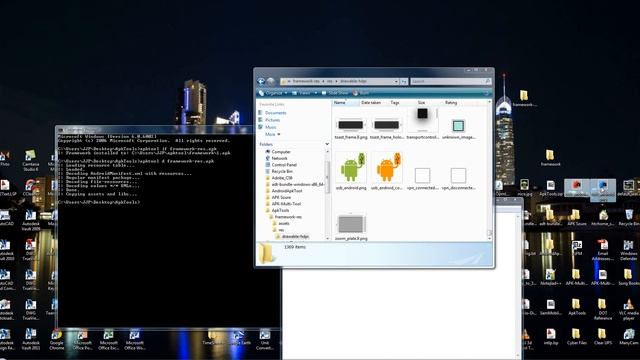
Task: Select VLC media player desktop icon
Action: 629,309
